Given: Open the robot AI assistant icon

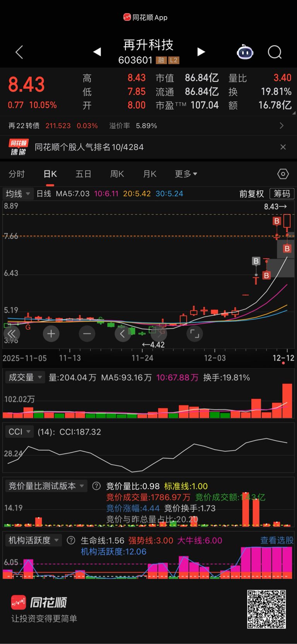Looking at the screenshot, I should tap(245, 52).
